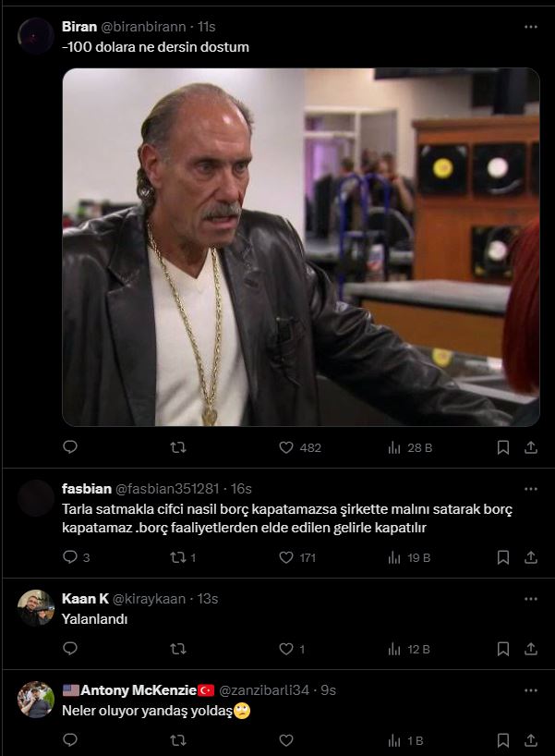Open Kaan K's profile avatar

36,607
